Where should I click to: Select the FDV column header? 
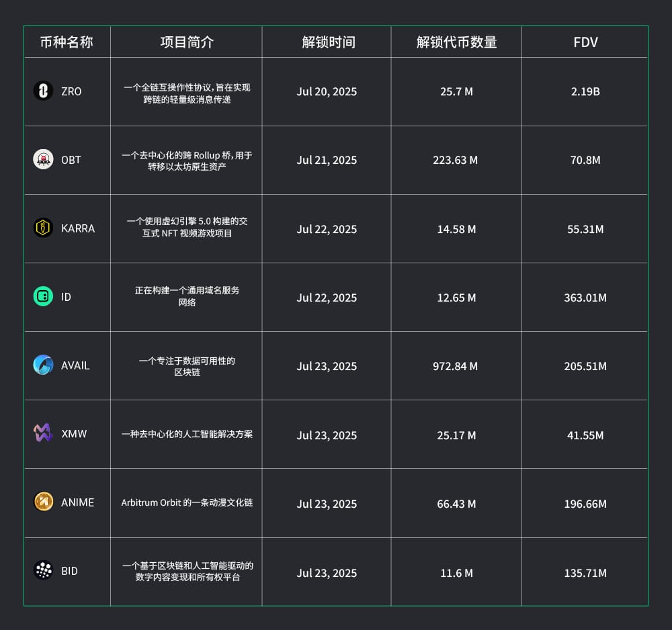tap(585, 42)
